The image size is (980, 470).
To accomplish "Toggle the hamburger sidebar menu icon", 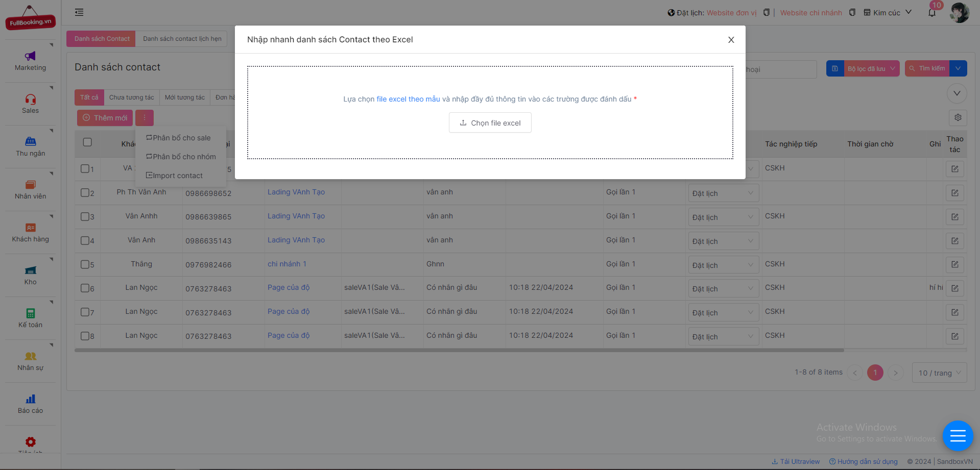I will click(x=79, y=12).
